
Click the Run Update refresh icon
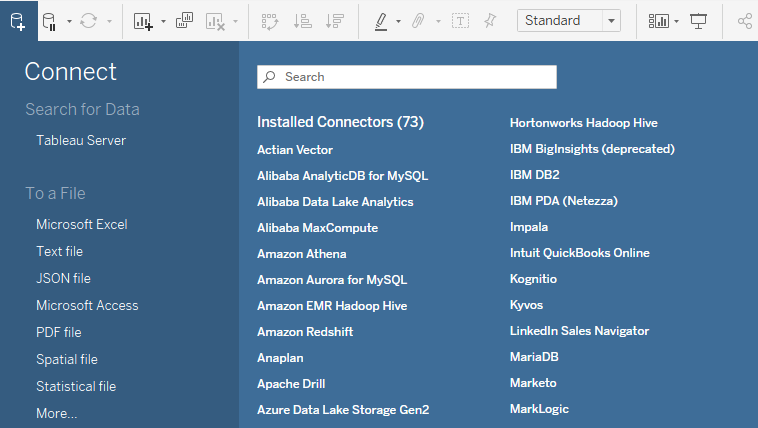(x=88, y=21)
